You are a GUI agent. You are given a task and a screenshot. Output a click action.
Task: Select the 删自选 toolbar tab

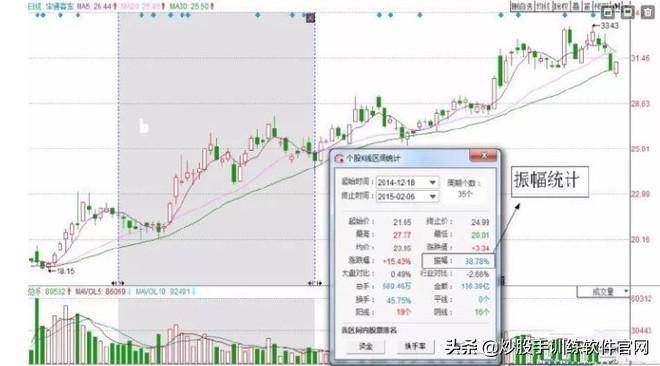522,6
